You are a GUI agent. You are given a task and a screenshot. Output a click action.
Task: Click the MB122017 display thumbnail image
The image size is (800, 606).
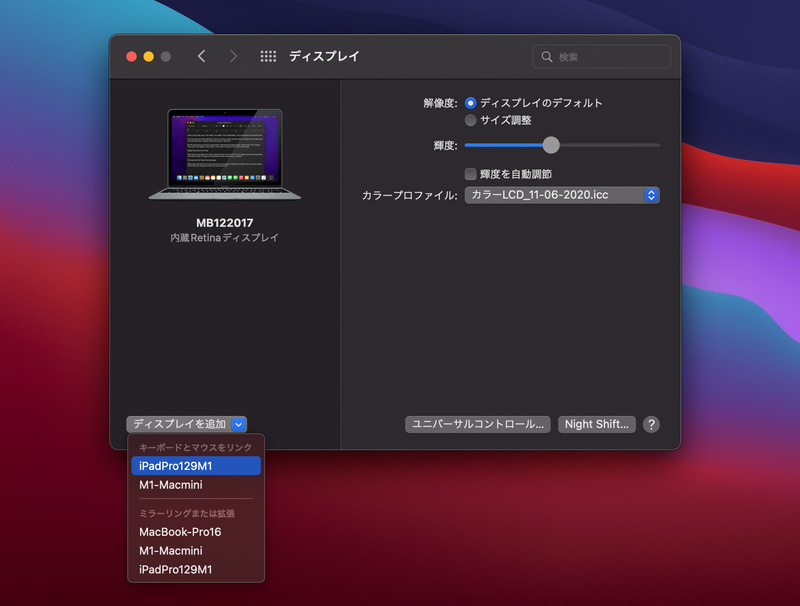point(224,153)
